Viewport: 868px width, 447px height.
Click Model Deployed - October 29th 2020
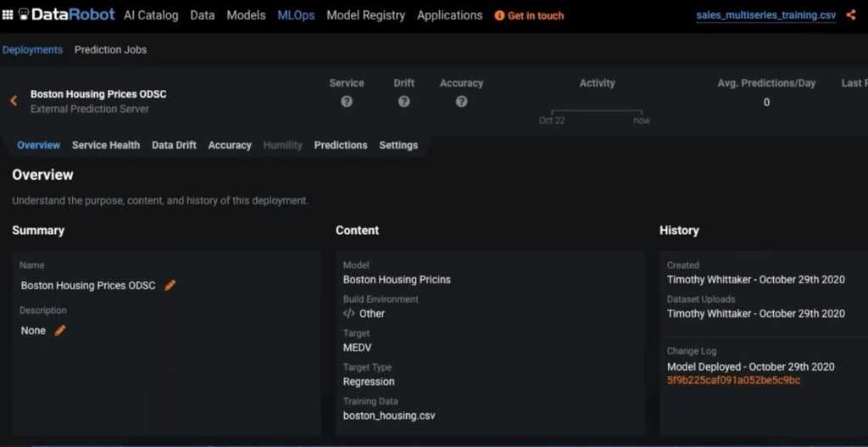(751, 366)
